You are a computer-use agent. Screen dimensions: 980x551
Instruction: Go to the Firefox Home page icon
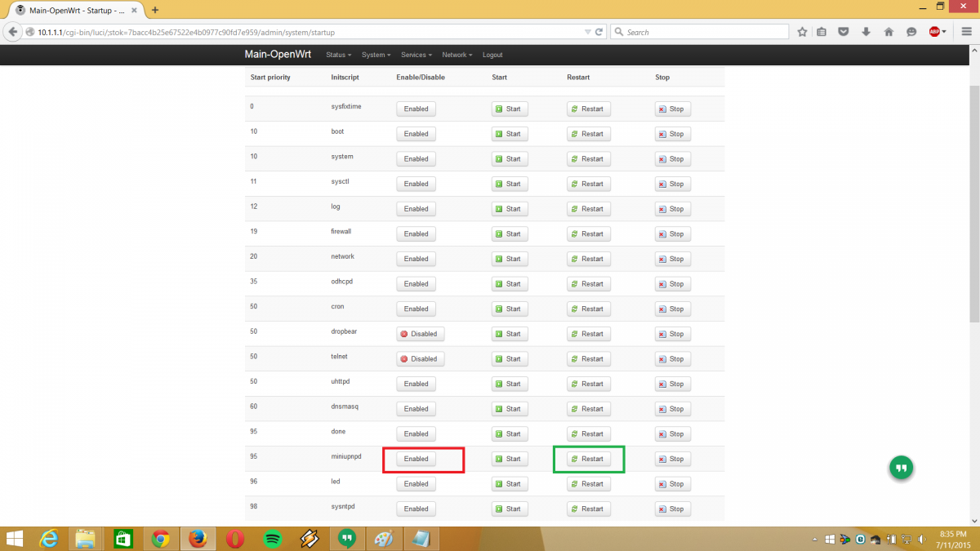889,32
